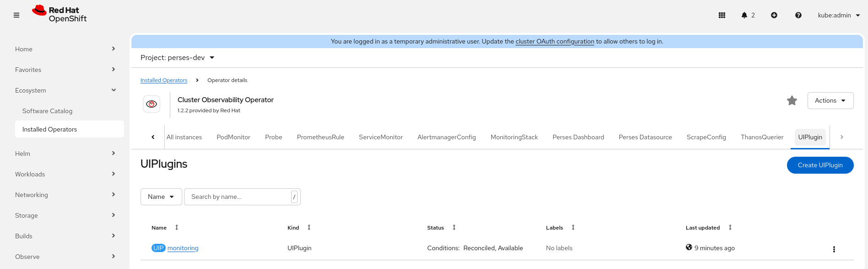The image size is (868, 269).
Task: Switch to the MonitoringStack tab
Action: pyautogui.click(x=514, y=137)
